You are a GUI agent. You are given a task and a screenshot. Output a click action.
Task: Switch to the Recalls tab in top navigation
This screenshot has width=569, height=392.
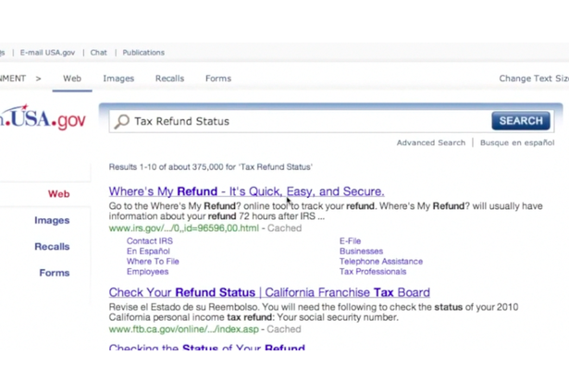pyautogui.click(x=170, y=79)
